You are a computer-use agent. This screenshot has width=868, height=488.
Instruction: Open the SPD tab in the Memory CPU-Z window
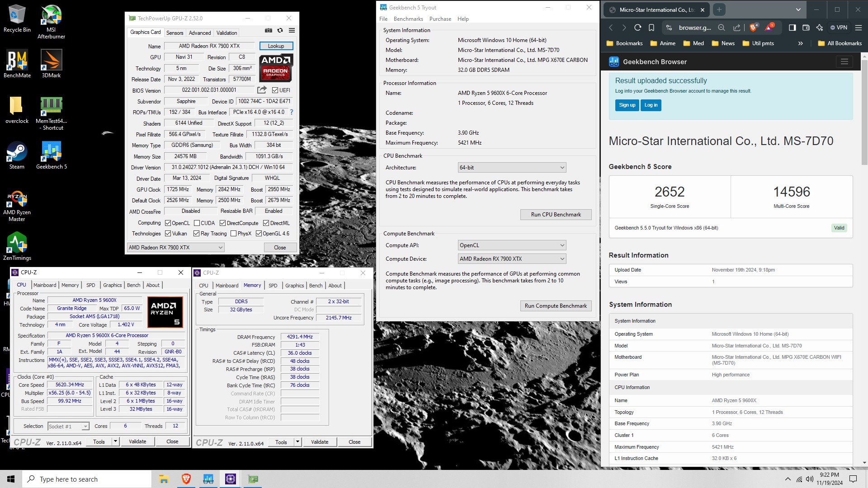273,286
